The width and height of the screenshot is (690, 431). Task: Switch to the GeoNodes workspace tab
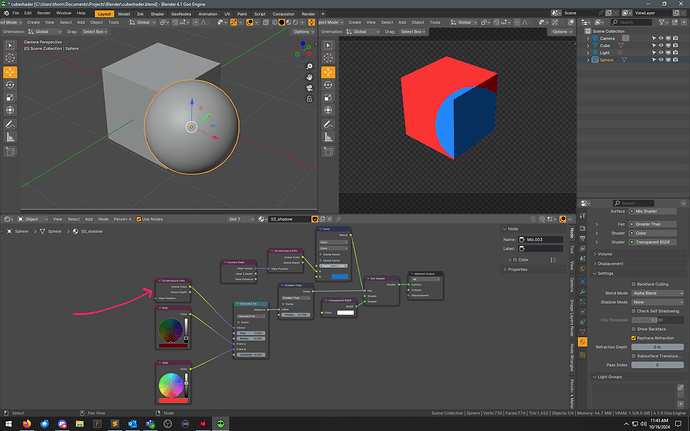[181, 14]
